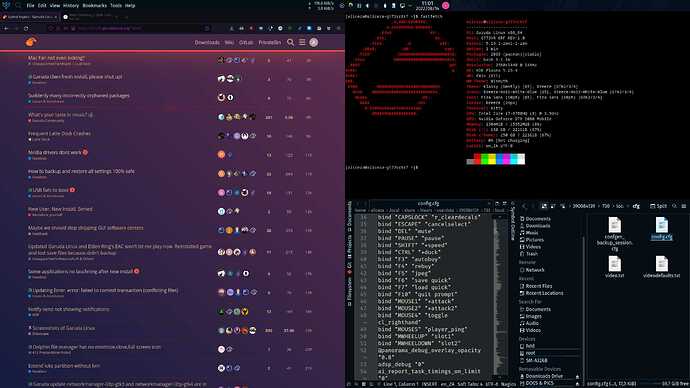The width and height of the screenshot is (690, 388).
Task: Open the Garuda forum search icon
Action: pos(290,42)
